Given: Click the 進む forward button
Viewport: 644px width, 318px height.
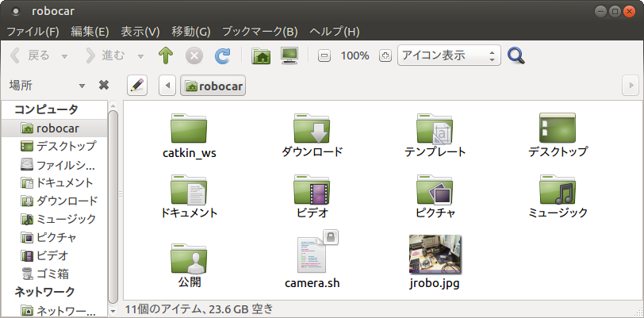Looking at the screenshot, I should coord(106,56).
